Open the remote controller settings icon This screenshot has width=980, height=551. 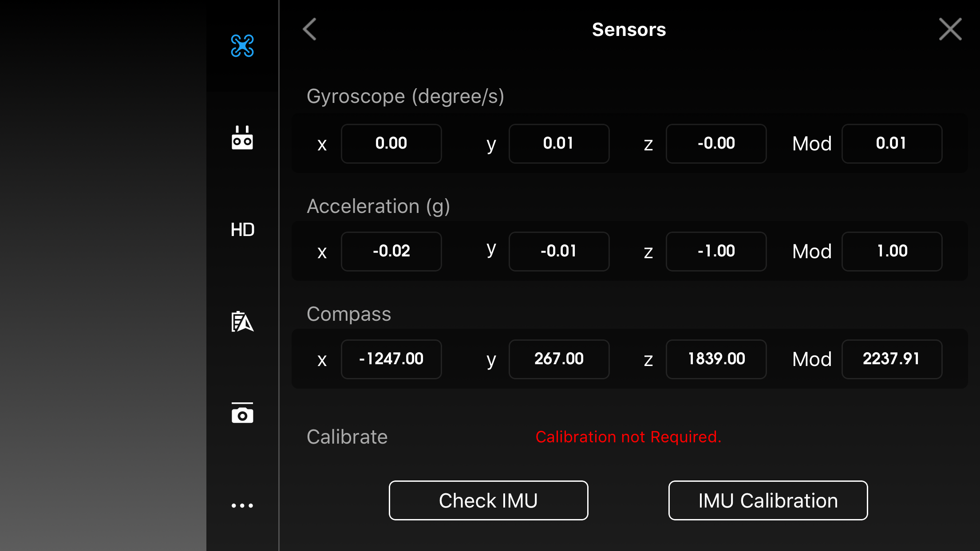242,138
